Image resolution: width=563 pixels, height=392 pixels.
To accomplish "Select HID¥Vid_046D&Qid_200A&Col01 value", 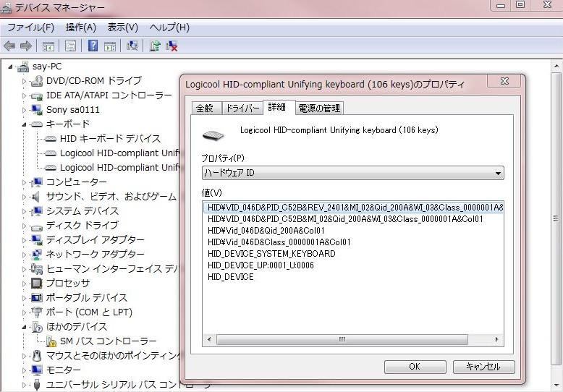I will 266,231.
